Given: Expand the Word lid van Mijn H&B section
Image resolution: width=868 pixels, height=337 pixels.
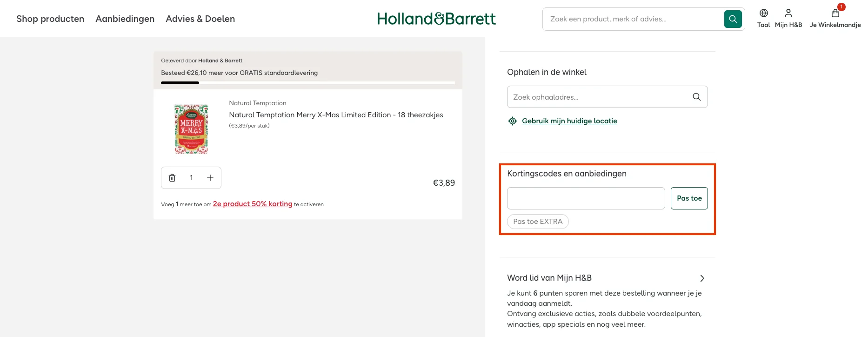Looking at the screenshot, I should 702,278.
